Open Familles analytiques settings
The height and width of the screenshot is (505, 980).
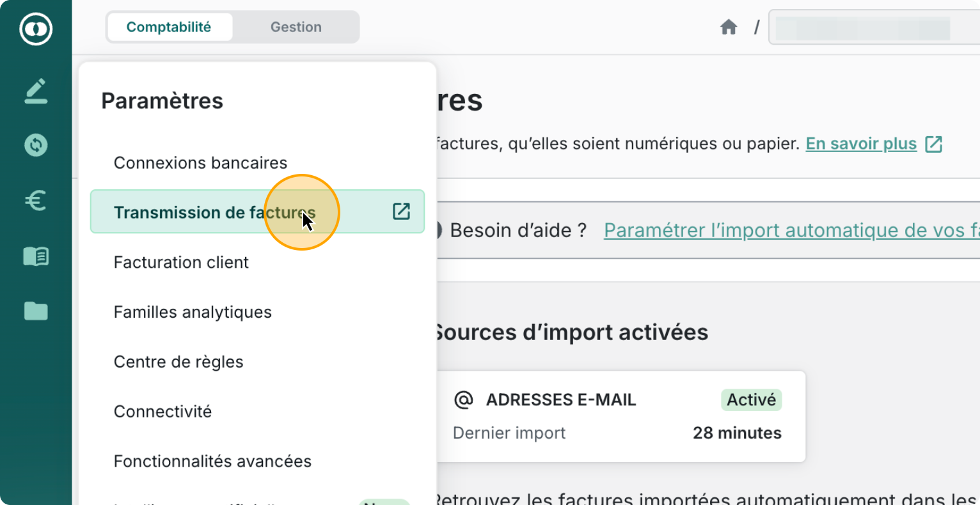193,312
